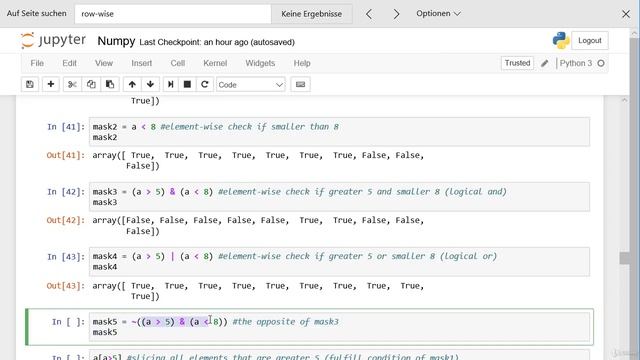This screenshot has height=360, width=640.
Task: Click the In [41] prompt label
Action: 66,127
